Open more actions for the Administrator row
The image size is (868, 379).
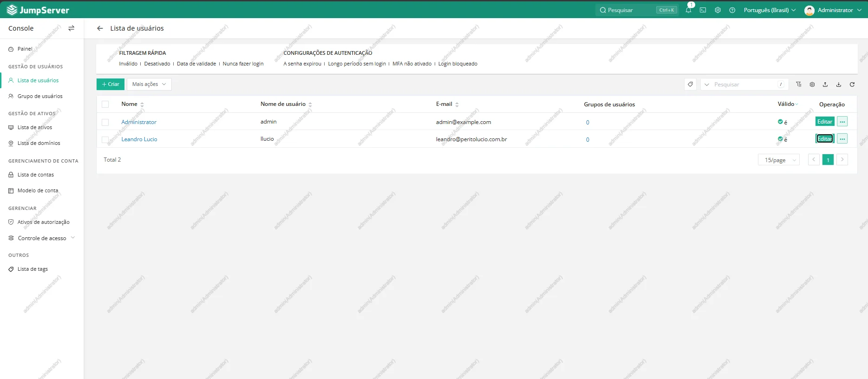tap(842, 122)
